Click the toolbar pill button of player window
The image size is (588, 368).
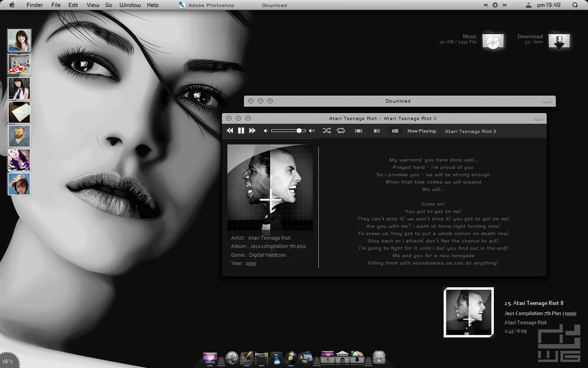click(538, 119)
